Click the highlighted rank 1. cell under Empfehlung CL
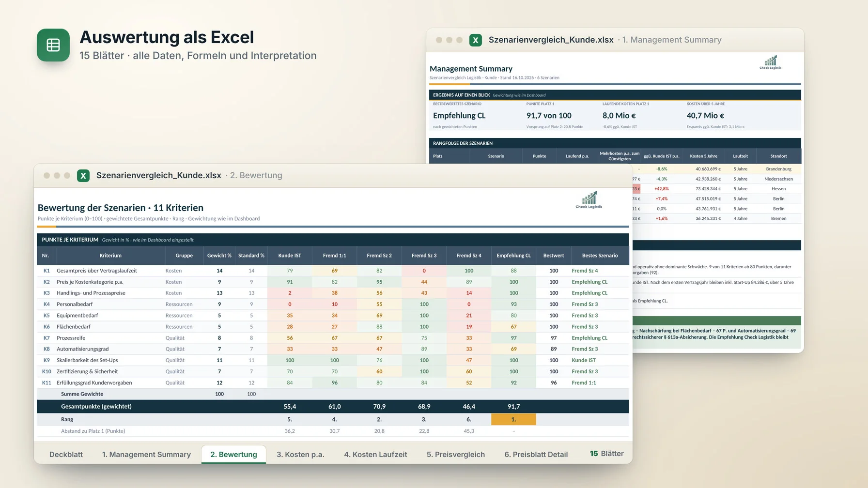Viewport: 868px width, 488px height. coord(513,419)
